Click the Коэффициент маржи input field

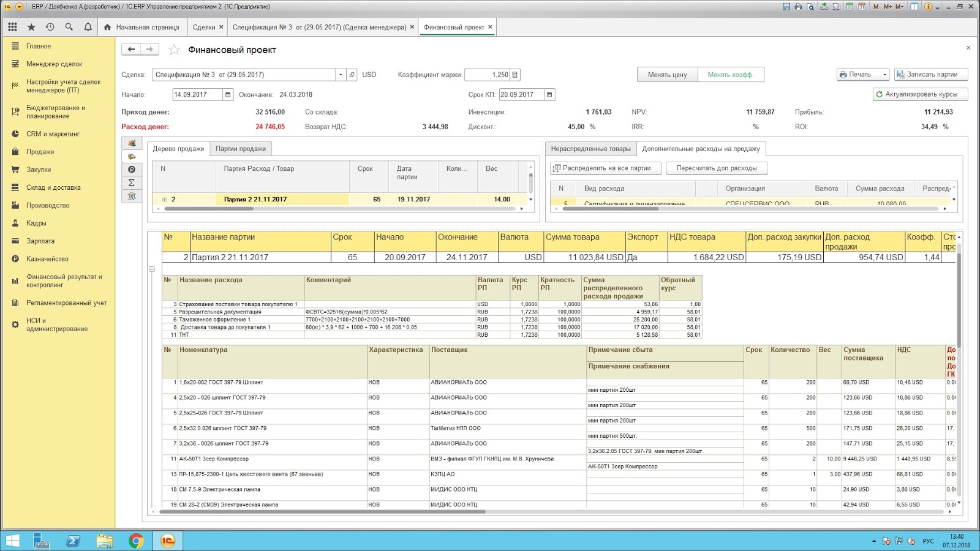pos(488,75)
